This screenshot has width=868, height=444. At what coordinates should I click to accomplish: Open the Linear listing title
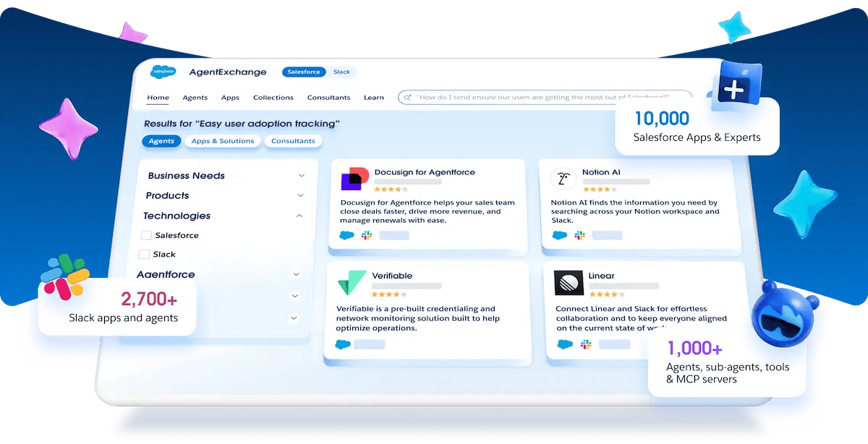coord(601,276)
